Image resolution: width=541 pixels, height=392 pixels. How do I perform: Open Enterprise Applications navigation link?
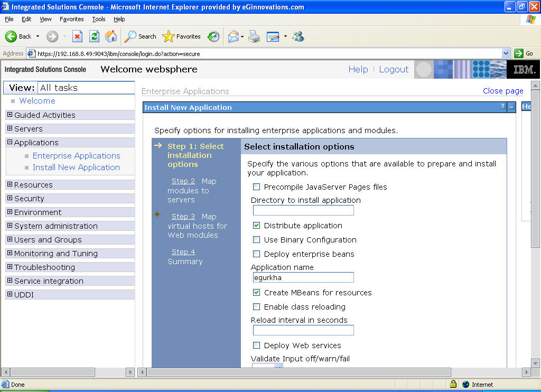tap(76, 156)
